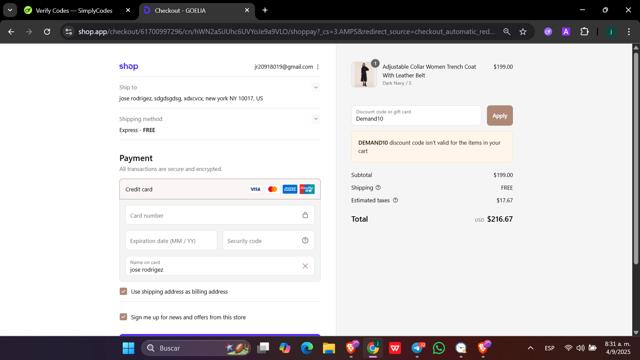Close the Verify Codes tab
640x360 pixels.
pos(128,10)
